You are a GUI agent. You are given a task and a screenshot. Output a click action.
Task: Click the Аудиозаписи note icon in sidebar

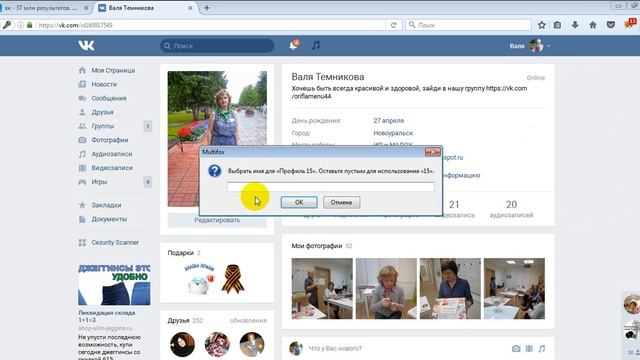[x=82, y=154]
